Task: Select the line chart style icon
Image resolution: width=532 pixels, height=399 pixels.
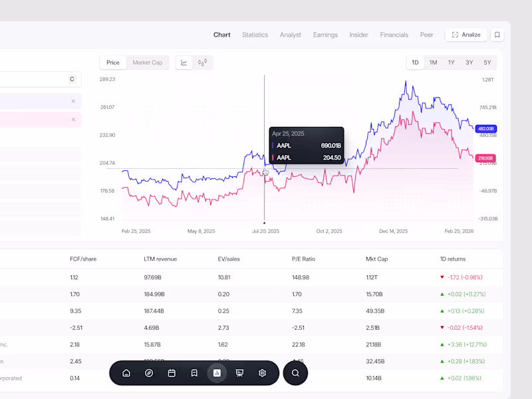Action: [184, 62]
